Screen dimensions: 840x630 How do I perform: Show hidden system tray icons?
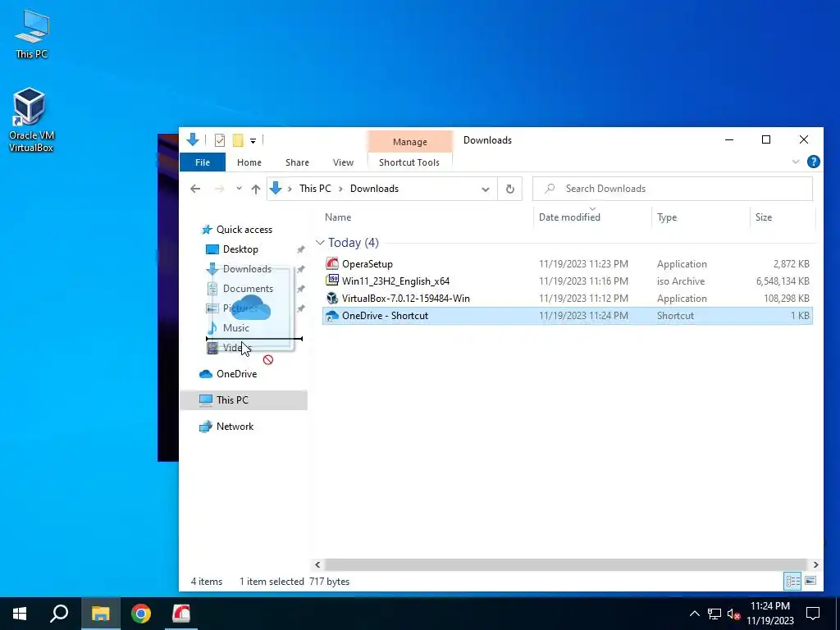(694, 614)
